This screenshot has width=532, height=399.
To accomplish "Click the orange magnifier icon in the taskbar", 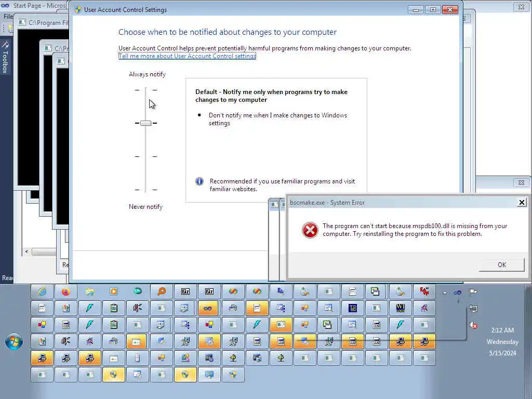I will coord(162,291).
